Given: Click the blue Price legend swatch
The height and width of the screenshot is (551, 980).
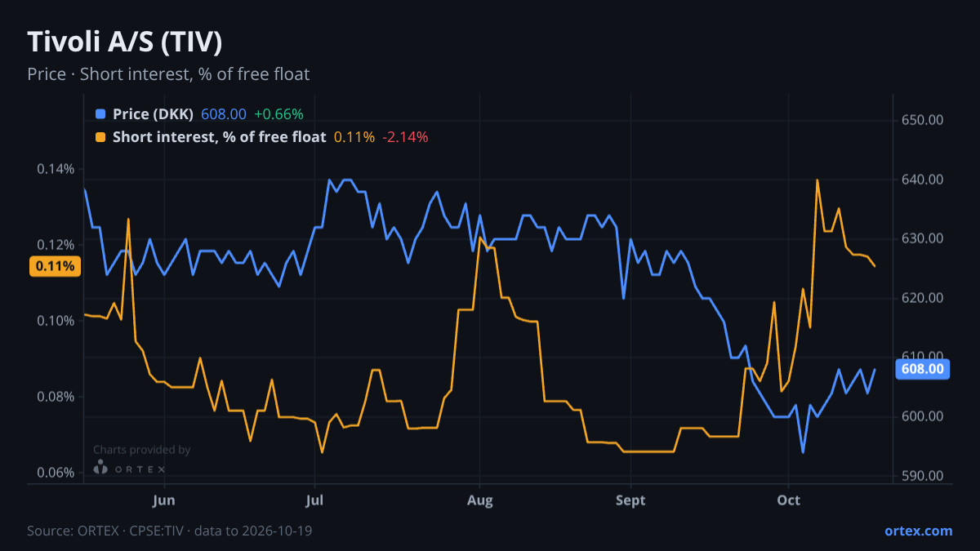Looking at the screenshot, I should 100,114.
